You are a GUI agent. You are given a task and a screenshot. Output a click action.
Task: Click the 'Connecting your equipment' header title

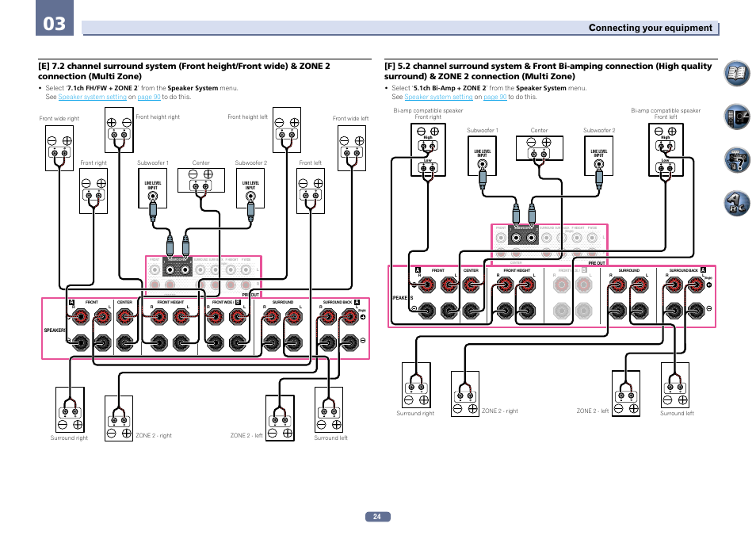(x=650, y=28)
